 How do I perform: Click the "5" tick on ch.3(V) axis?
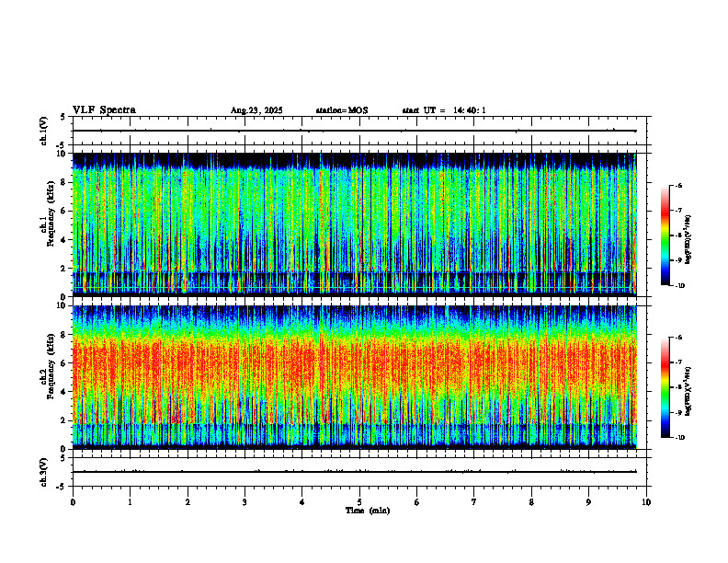[x=63, y=458]
